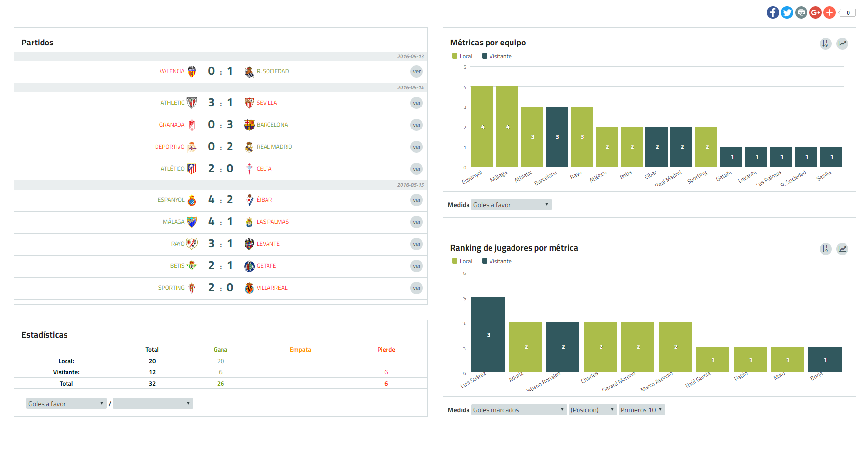
Task: Open more sharing options plus icon
Action: [x=829, y=13]
